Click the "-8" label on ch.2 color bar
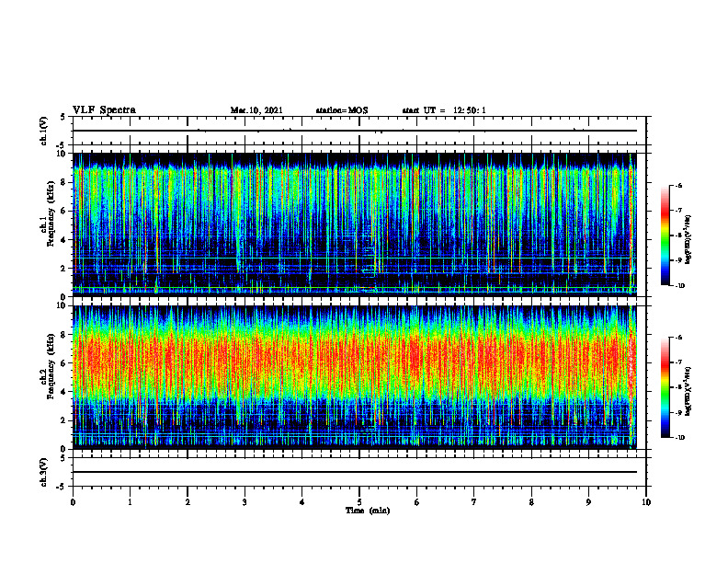 point(678,387)
